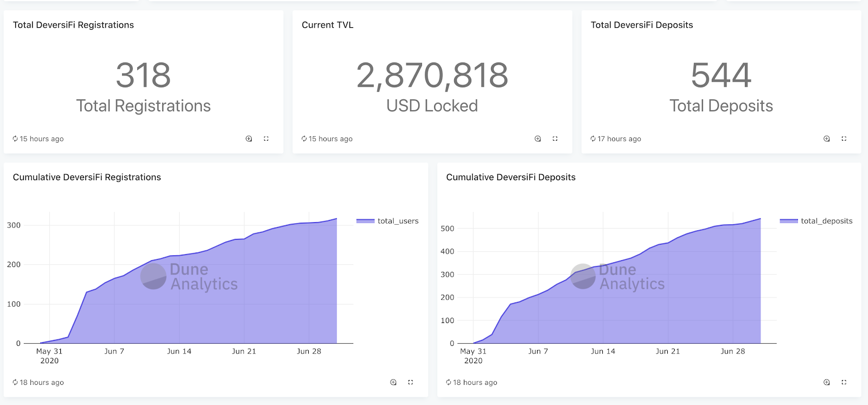The image size is (868, 405).
Task: Expand Total DeversiFi Registrations panel to fullscreen
Action: pos(266,139)
